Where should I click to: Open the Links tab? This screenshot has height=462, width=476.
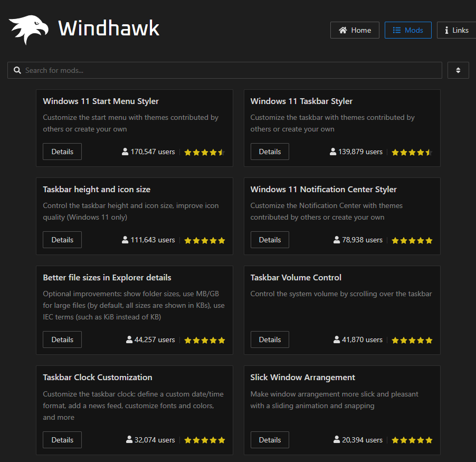[456, 30]
